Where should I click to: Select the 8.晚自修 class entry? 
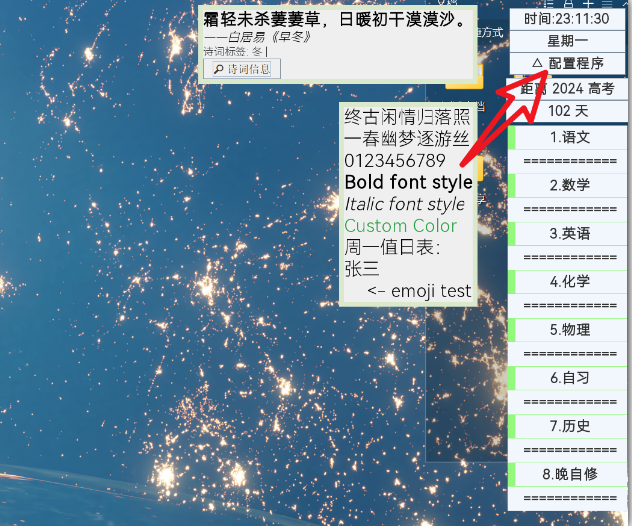click(x=570, y=474)
